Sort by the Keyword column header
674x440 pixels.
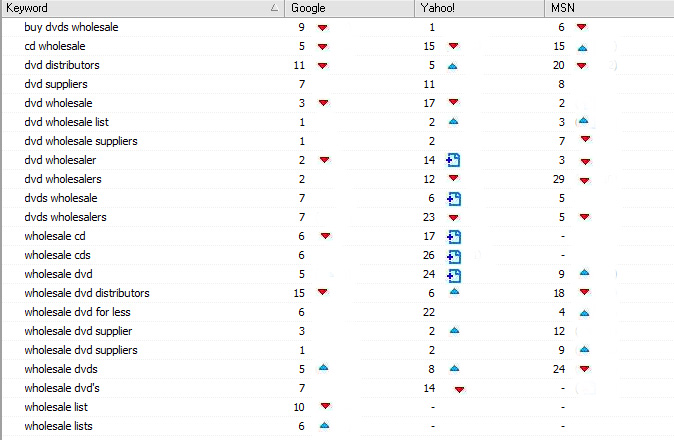point(143,8)
